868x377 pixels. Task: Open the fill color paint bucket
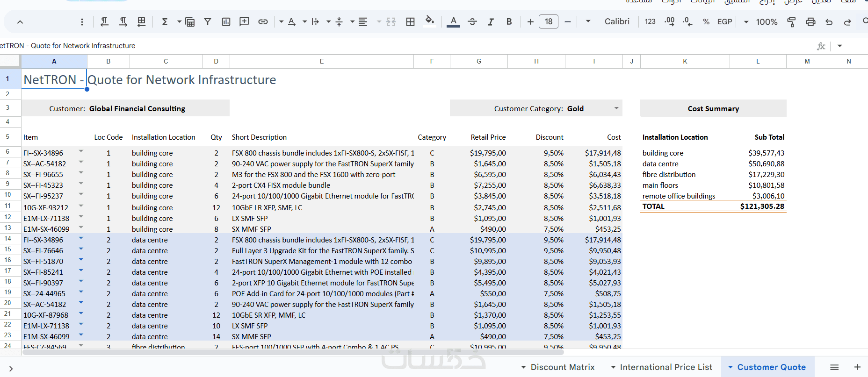429,21
